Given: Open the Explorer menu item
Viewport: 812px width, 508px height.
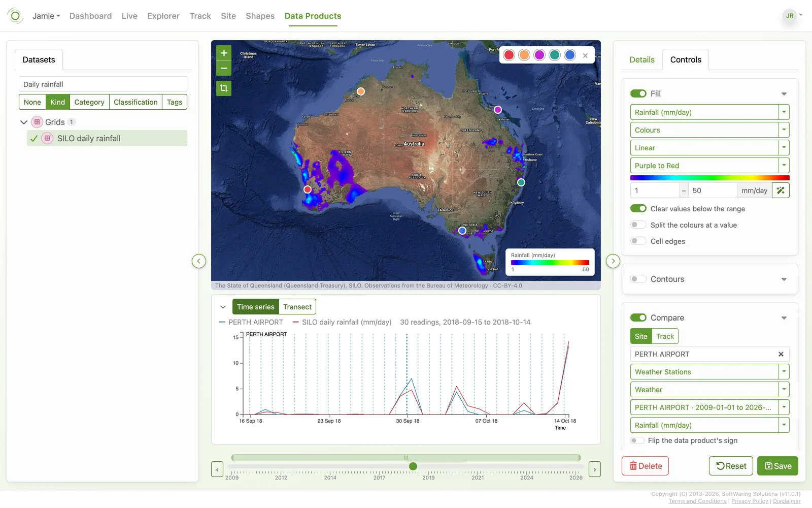Looking at the screenshot, I should click(163, 16).
